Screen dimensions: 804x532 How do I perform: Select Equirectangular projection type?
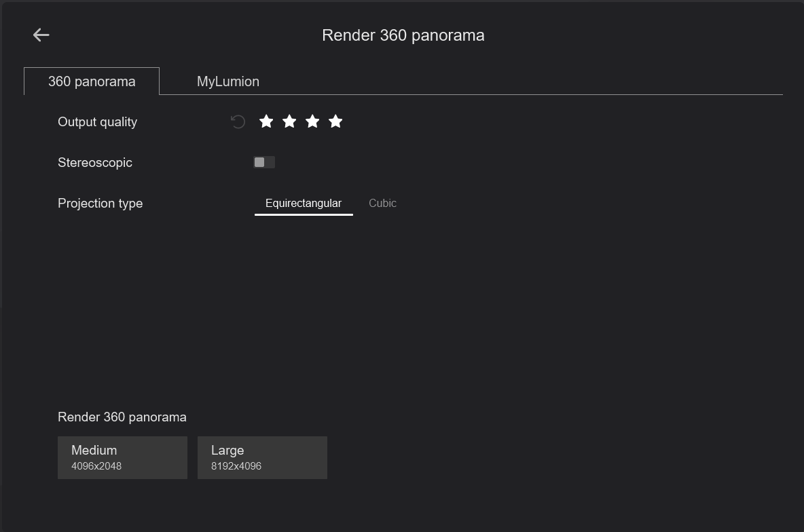[304, 203]
